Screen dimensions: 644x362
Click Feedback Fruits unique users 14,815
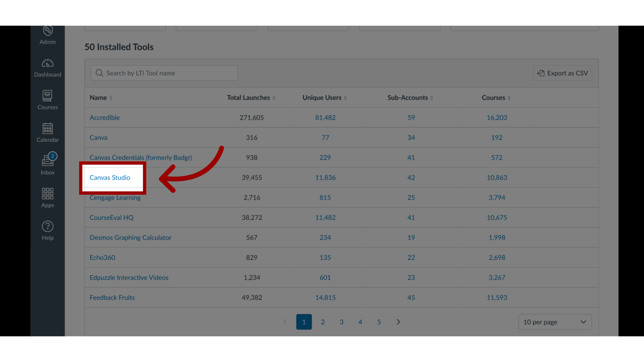coord(325,298)
